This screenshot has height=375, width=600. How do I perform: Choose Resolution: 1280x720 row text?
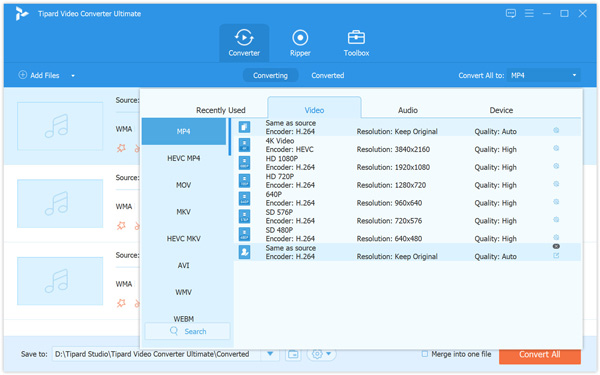(x=391, y=185)
